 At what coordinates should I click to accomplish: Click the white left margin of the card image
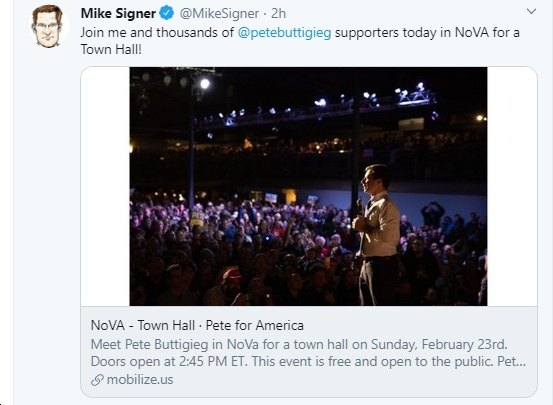pos(105,186)
